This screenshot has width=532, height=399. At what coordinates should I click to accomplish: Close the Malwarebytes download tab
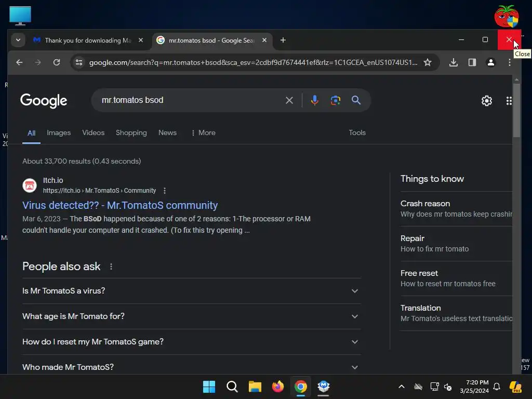pos(141,40)
